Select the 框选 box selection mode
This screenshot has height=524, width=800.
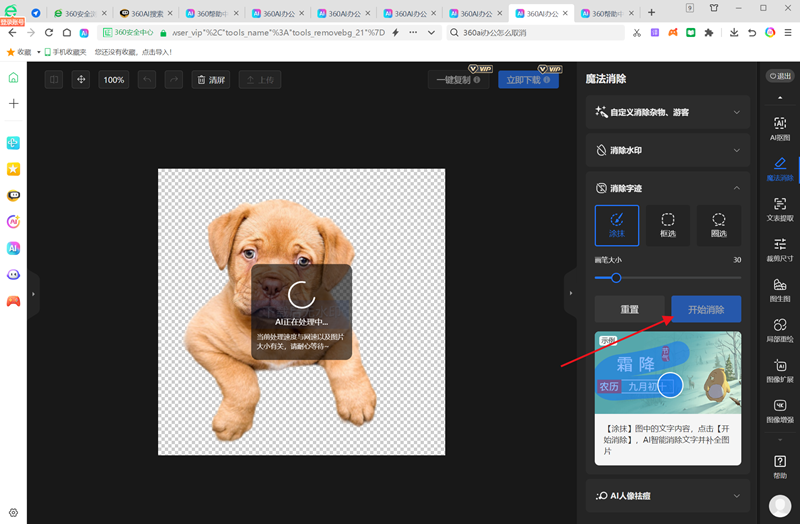(667, 224)
